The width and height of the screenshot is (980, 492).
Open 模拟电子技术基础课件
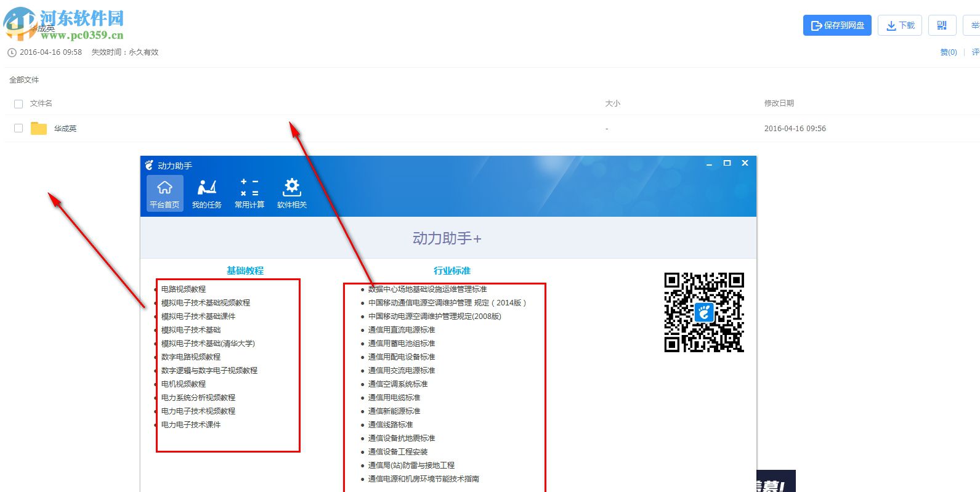(198, 317)
